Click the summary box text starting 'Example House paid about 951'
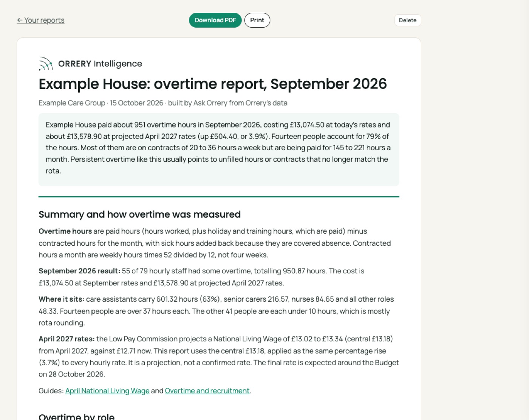 [219, 148]
